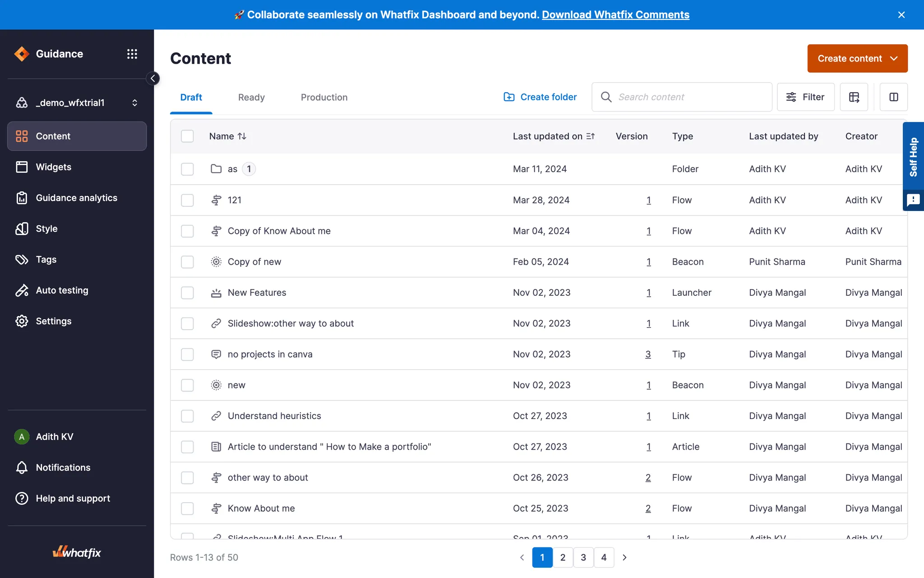This screenshot has height=578, width=924.
Task: Select the Widgets section icon
Action: click(22, 167)
